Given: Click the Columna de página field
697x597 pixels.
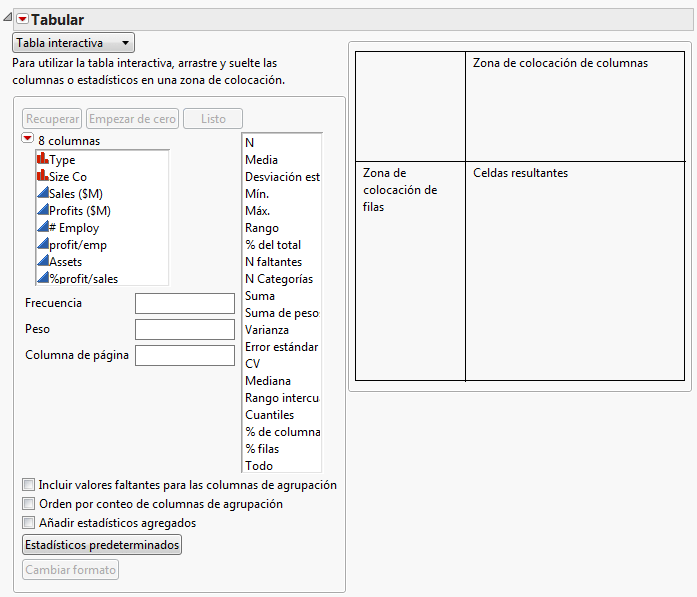Looking at the screenshot, I should pyautogui.click(x=184, y=355).
